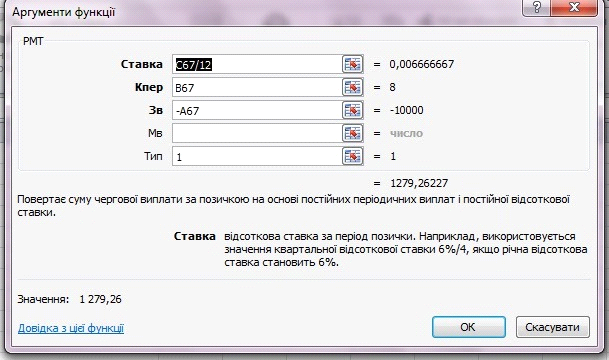Click the greyed число placeholder for Мв
The height and width of the screenshot is (360, 609).
[406, 134]
